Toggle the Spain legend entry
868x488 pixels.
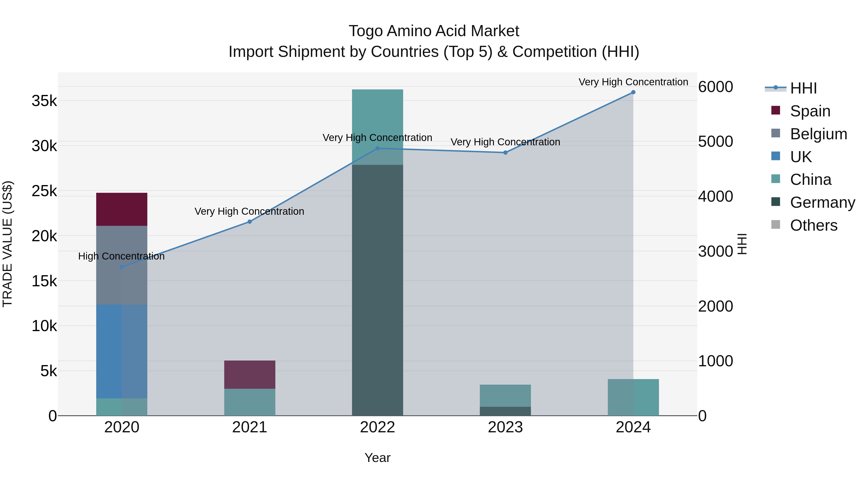pos(800,111)
